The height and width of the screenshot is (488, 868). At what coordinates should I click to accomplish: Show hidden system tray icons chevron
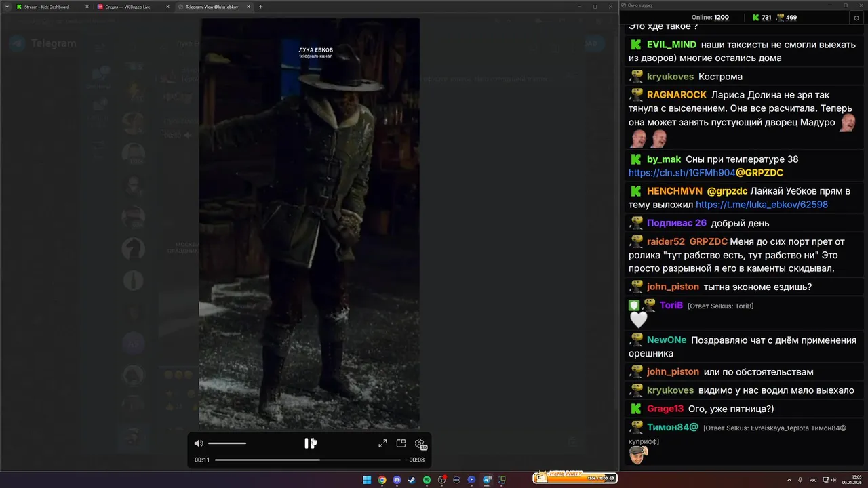789,480
